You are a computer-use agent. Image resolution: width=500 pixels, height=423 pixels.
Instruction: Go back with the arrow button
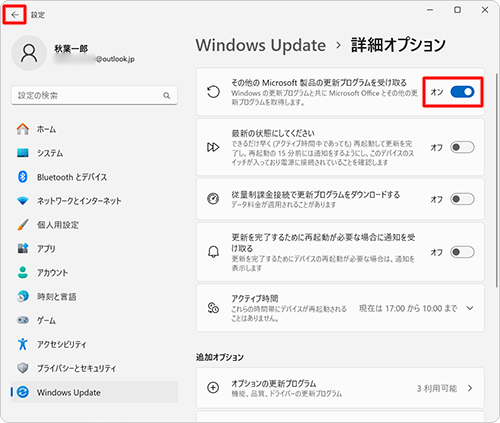coord(15,15)
